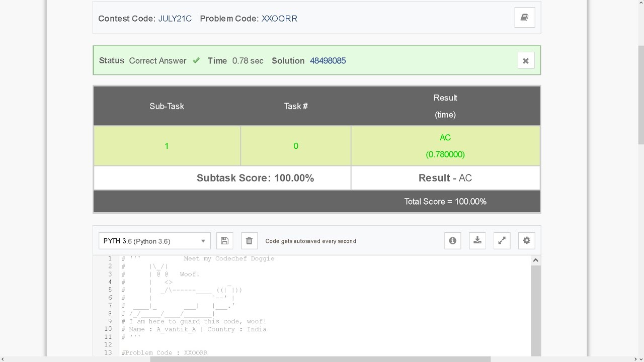
Task: Click line number 1 in editor gutter
Action: pyautogui.click(x=110, y=258)
